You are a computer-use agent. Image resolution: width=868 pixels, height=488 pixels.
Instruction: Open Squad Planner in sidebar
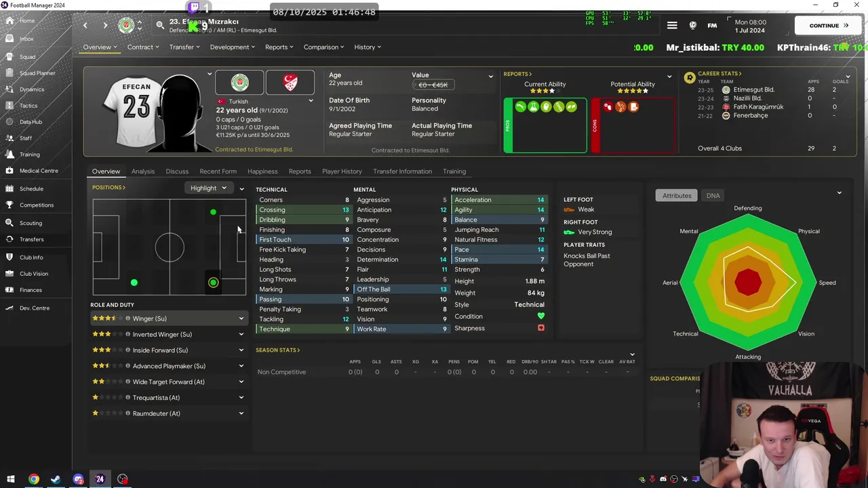[x=37, y=73]
